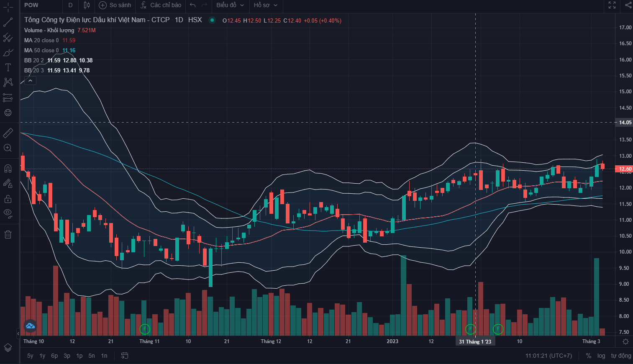Click the fullscreen mode icon
This screenshot has height=364, width=633.
(612, 5)
